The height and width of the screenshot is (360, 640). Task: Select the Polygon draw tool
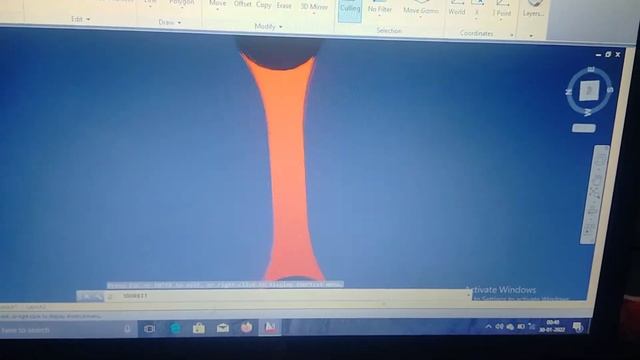tap(182, 2)
